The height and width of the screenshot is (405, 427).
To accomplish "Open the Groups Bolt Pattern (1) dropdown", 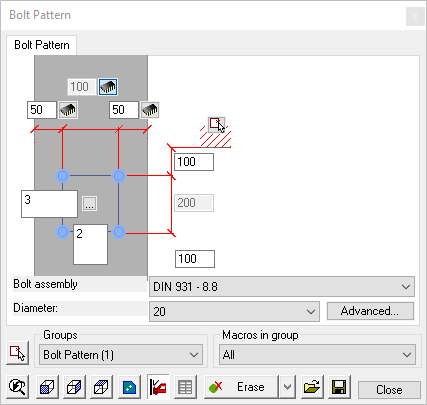I will [x=121, y=355].
